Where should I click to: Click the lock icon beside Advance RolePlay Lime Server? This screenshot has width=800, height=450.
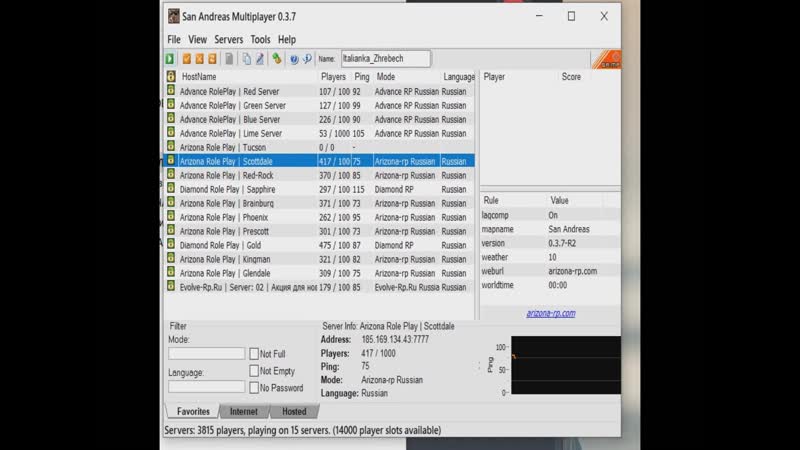pyautogui.click(x=171, y=133)
